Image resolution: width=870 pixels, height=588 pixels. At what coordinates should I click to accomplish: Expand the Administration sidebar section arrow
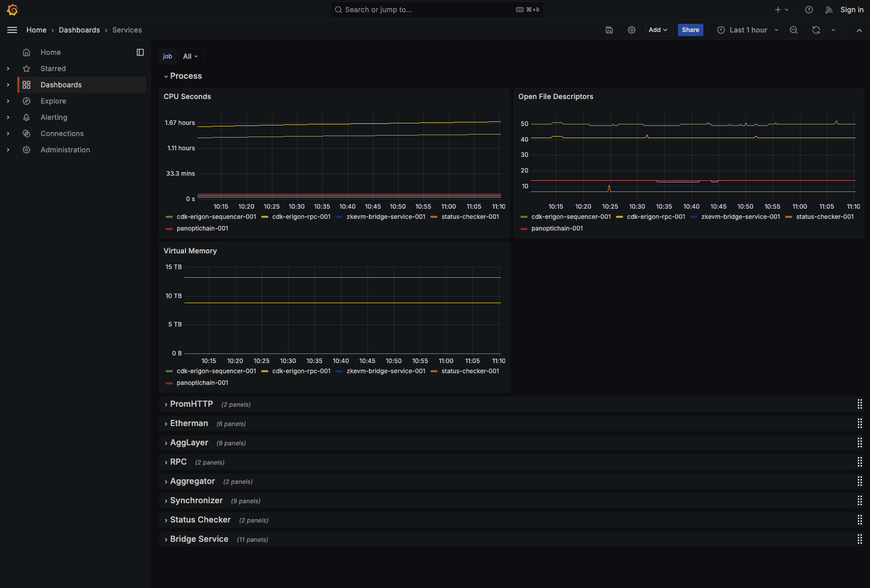click(x=8, y=150)
